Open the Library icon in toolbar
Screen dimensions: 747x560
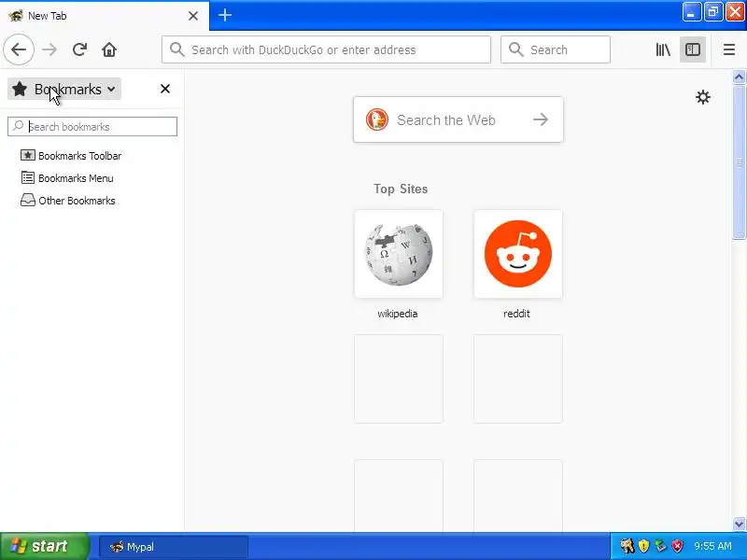pyautogui.click(x=663, y=49)
